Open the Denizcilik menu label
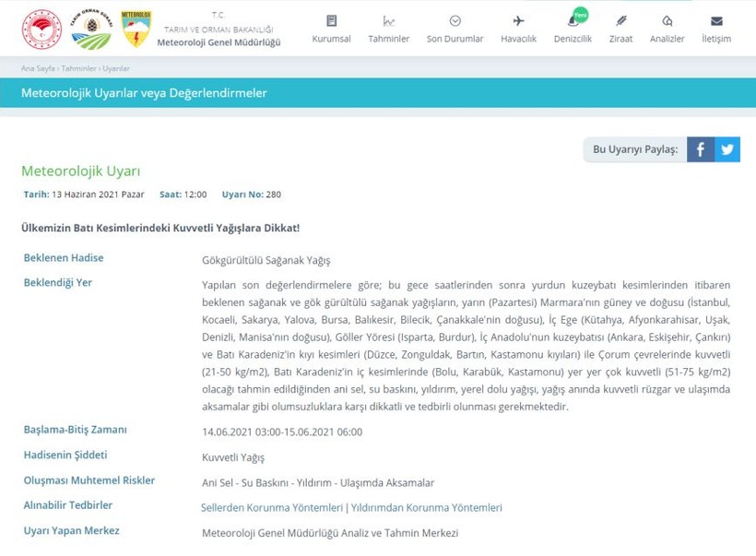Screen dimensions: 756x556 pyautogui.click(x=573, y=39)
